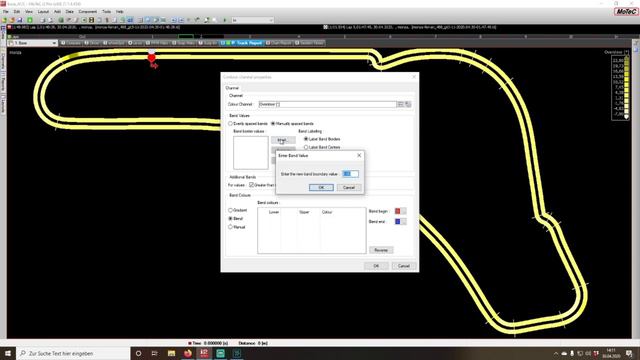The image size is (640, 360).
Task: Open the Band end blue colour picker
Action: click(x=400, y=221)
